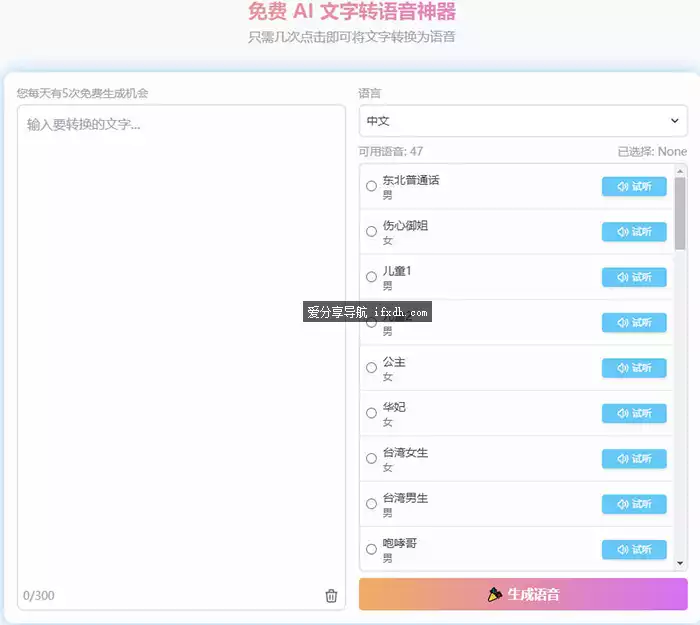Choose the 公主 voice radio button
The width and height of the screenshot is (700, 625).
(371, 367)
